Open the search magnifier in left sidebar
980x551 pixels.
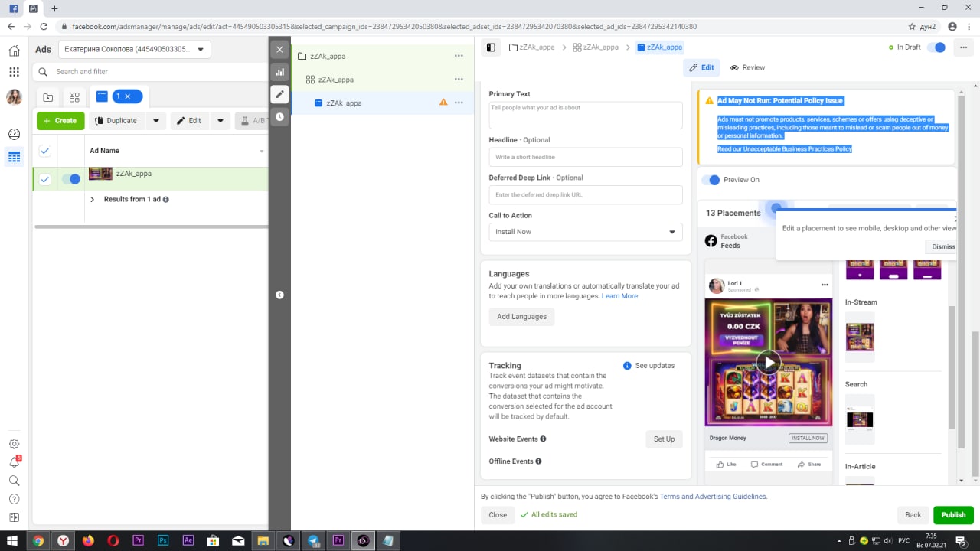(14, 481)
